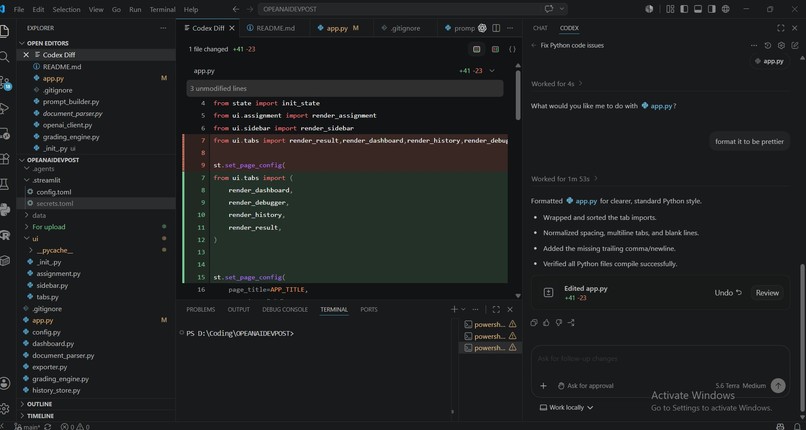Collapse the app.py diff section chevron
The image size is (806, 430).
click(492, 71)
